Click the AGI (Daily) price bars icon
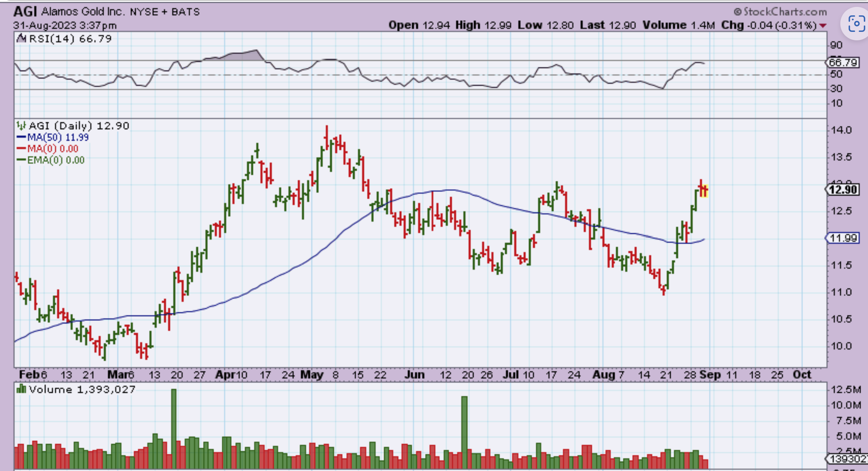868x471 pixels. [21, 126]
